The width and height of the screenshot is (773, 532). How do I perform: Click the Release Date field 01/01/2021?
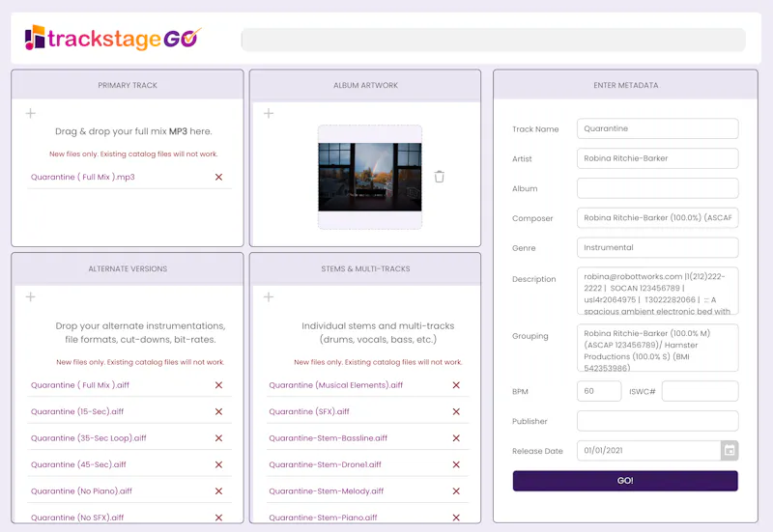coord(648,450)
